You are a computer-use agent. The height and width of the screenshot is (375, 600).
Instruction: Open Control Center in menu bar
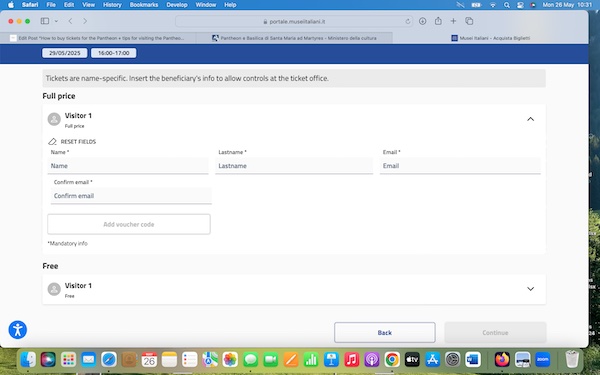(520, 5)
